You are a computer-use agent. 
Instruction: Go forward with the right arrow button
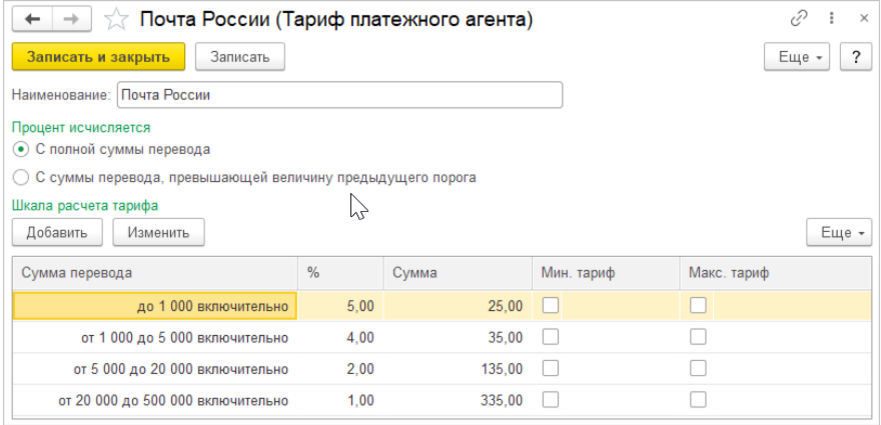click(73, 20)
